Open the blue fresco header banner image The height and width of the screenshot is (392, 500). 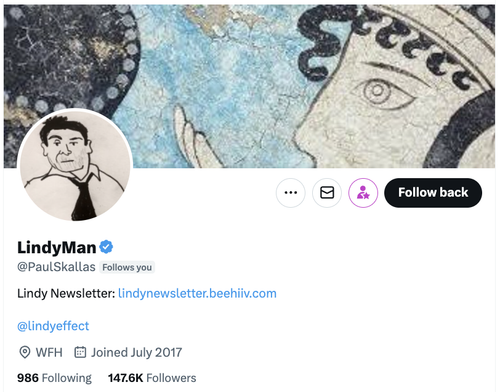point(249,86)
